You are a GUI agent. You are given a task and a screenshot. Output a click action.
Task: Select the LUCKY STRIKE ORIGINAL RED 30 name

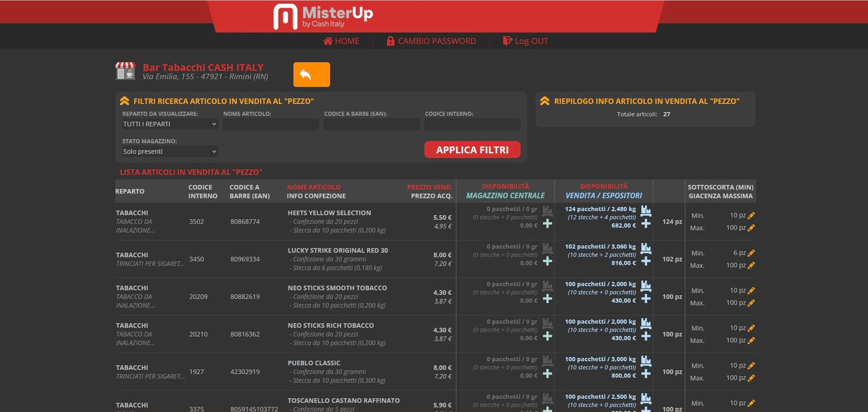click(x=338, y=250)
